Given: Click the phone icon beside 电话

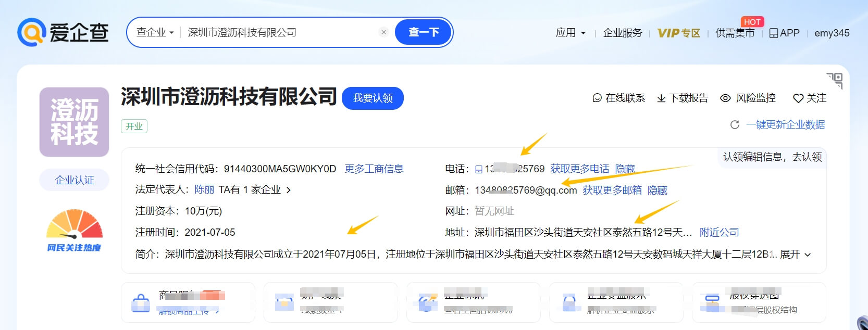Looking at the screenshot, I should (x=478, y=169).
